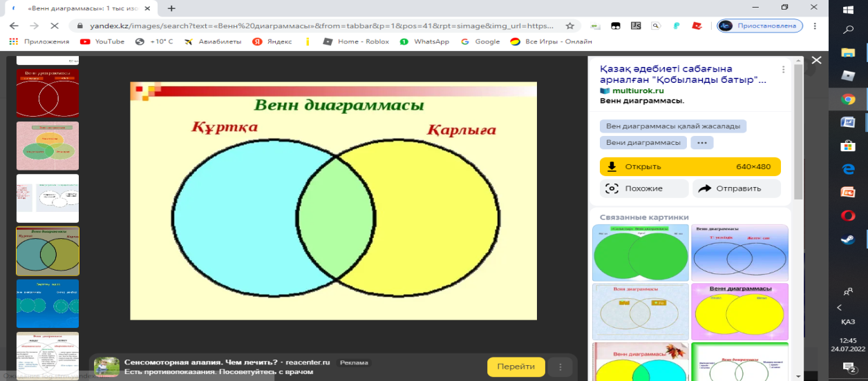Open Steam from the taskbar
The width and height of the screenshot is (868, 381).
click(848, 240)
